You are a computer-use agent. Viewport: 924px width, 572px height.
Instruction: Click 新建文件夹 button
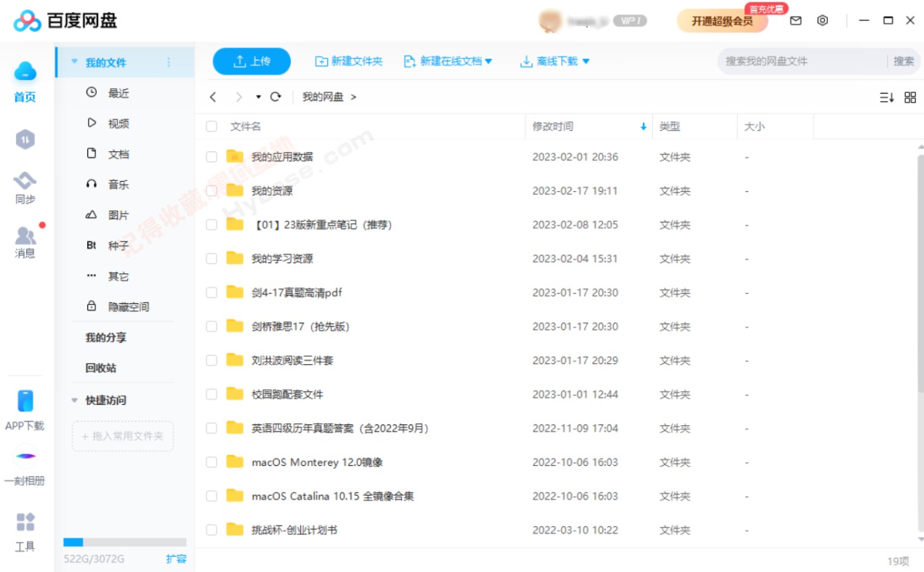pos(349,62)
